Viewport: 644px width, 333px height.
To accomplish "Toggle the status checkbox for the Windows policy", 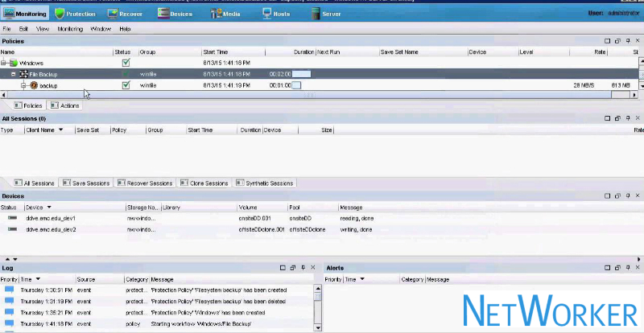I will [x=126, y=63].
